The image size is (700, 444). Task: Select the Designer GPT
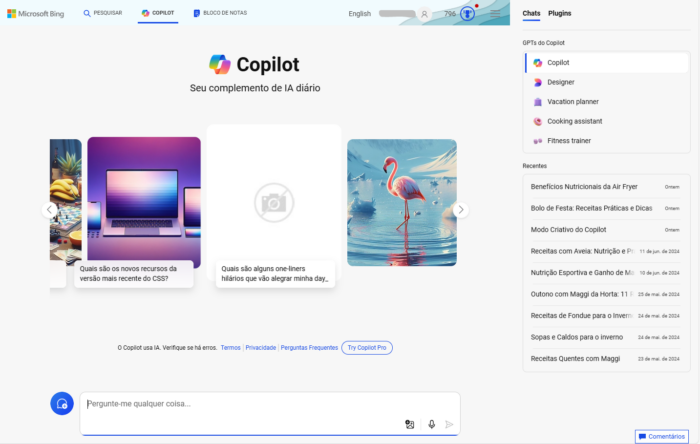(606, 82)
